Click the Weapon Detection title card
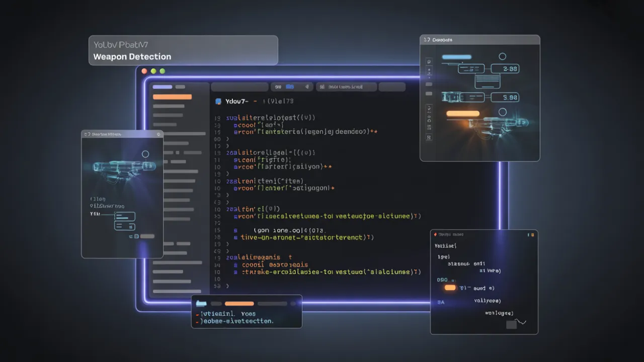 tap(183, 50)
